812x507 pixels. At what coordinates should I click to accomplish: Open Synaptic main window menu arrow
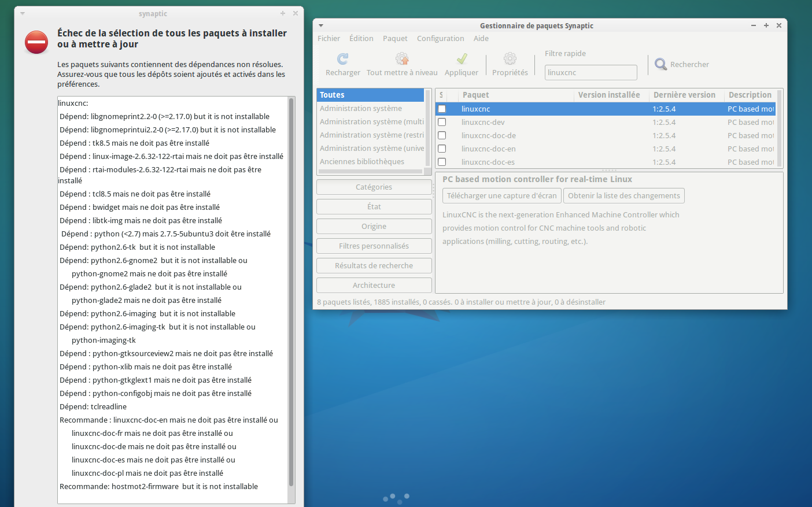tap(321, 25)
